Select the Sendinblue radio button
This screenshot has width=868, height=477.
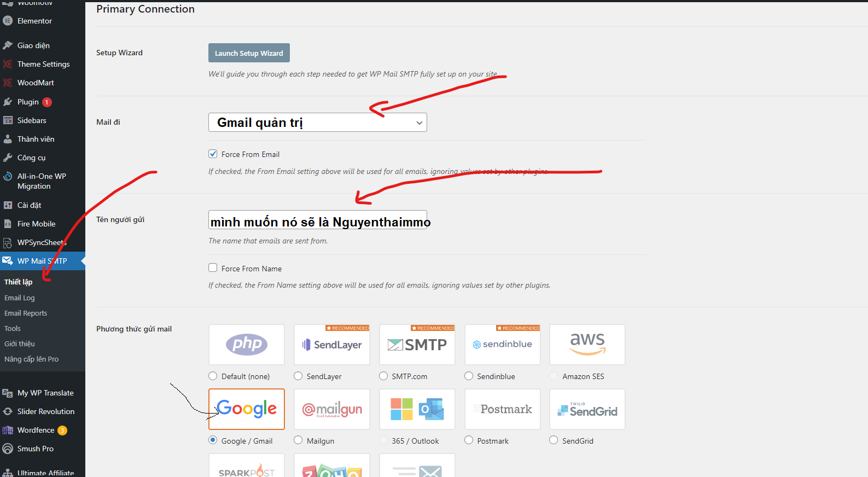pos(469,376)
